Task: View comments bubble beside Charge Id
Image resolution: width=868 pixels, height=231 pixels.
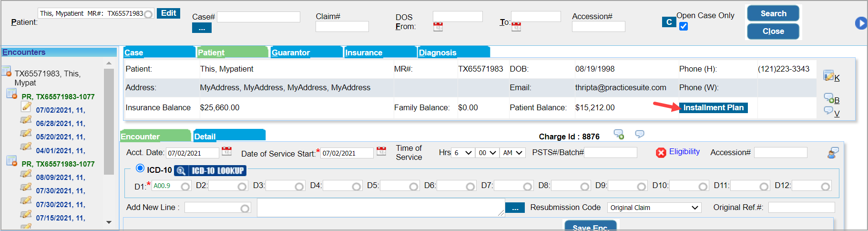Action: (640, 134)
